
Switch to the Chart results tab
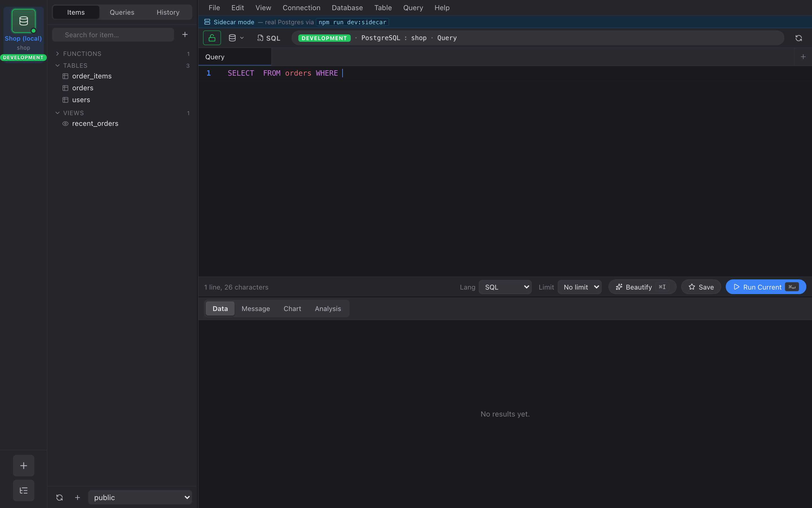[x=292, y=308]
